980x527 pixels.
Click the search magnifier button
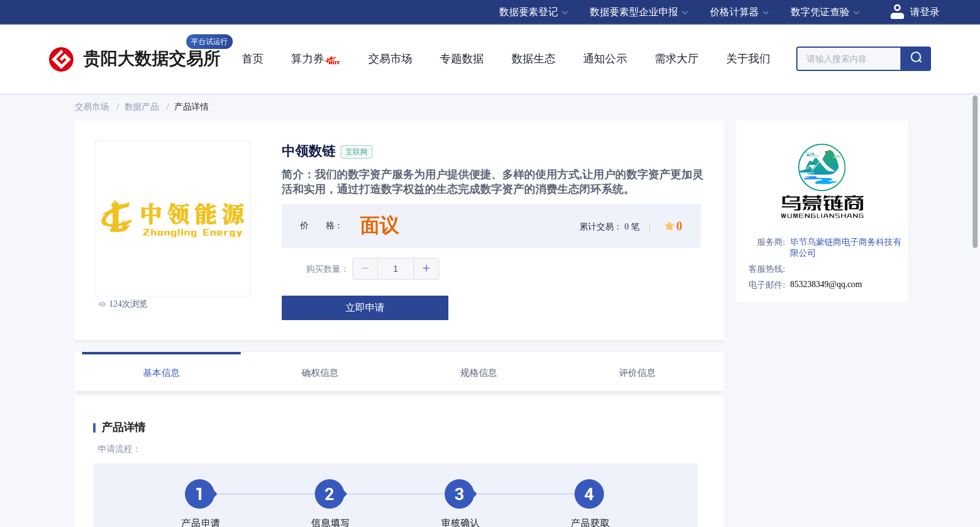click(916, 59)
